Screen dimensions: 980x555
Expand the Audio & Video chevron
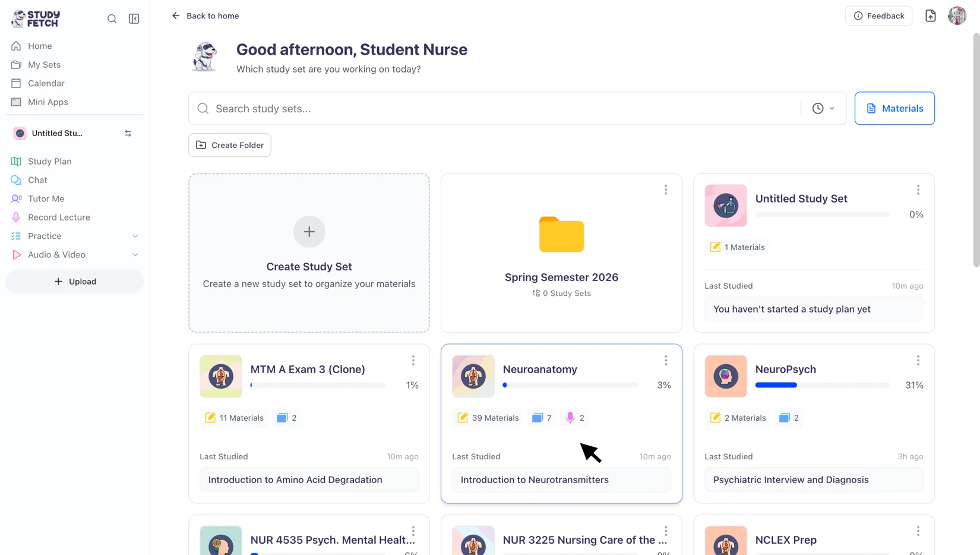[135, 255]
